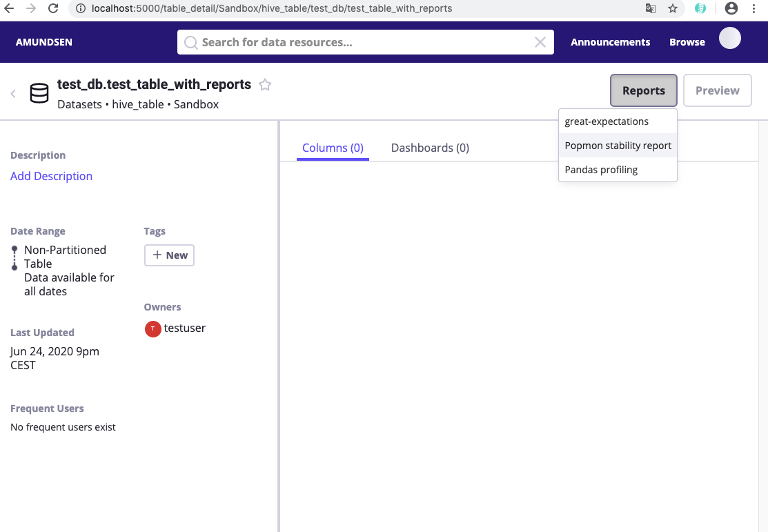Click the search magnifier icon

[x=190, y=42]
